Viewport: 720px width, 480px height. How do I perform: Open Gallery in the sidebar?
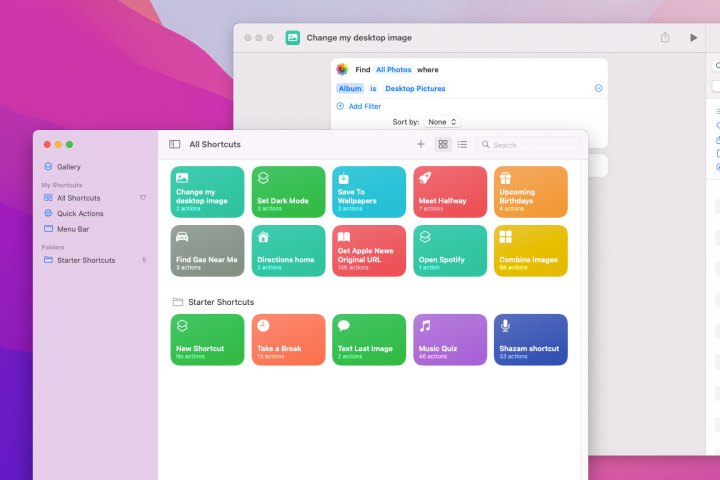click(68, 167)
